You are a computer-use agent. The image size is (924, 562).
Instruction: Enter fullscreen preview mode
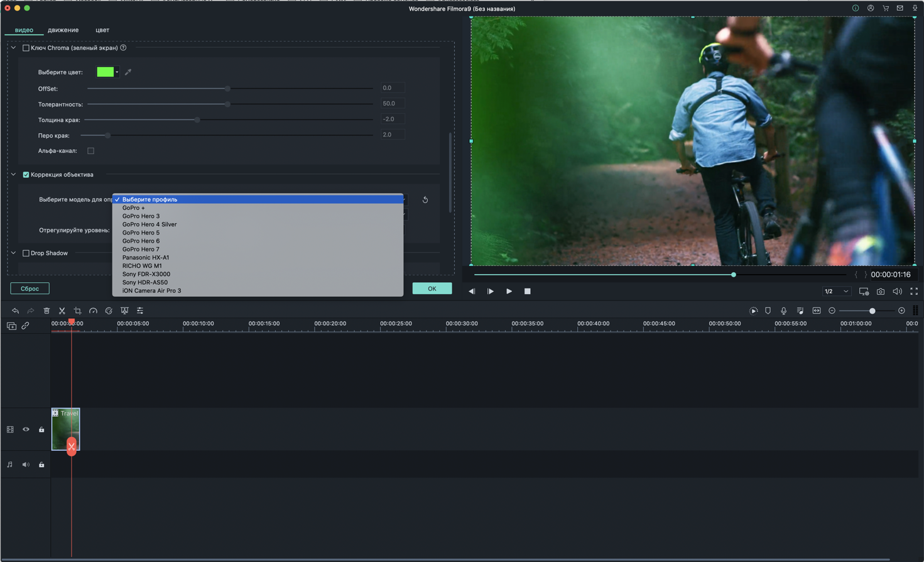click(914, 292)
